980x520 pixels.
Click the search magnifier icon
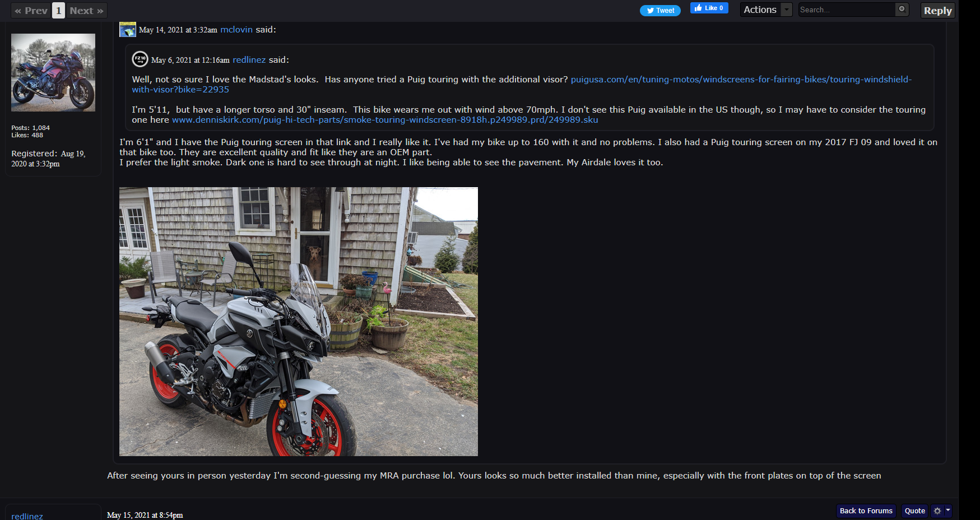[x=902, y=10]
